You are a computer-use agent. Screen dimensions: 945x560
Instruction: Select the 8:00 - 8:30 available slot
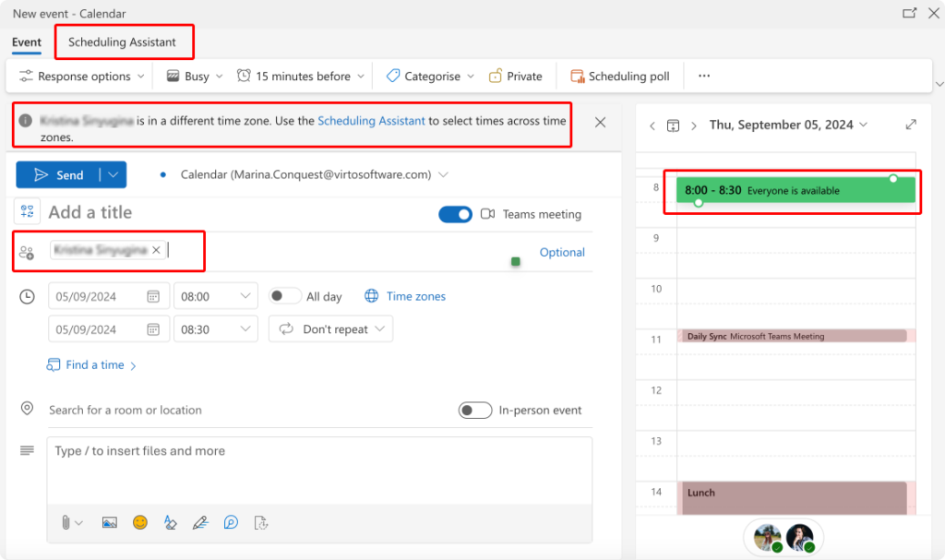pos(795,190)
